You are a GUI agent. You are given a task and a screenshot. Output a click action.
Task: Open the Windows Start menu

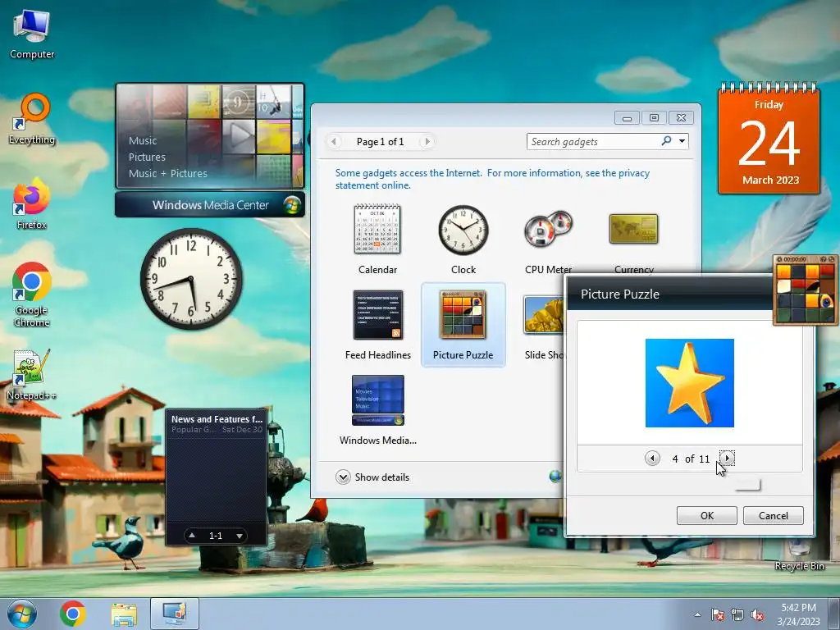[x=22, y=614]
